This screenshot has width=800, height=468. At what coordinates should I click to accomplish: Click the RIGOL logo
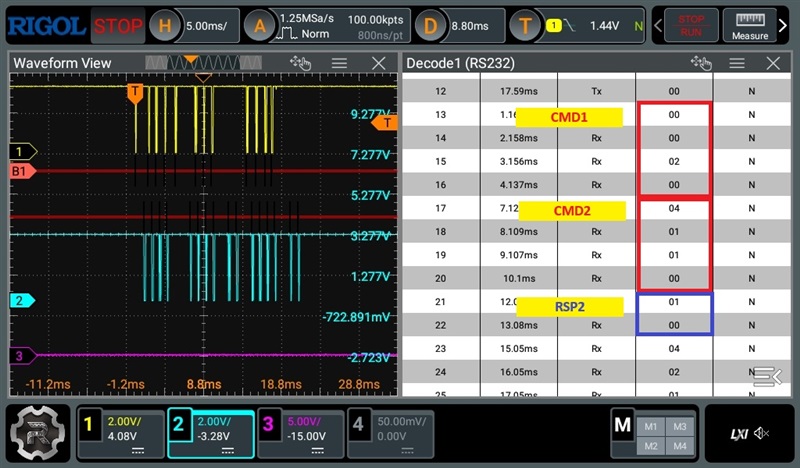coord(46,26)
